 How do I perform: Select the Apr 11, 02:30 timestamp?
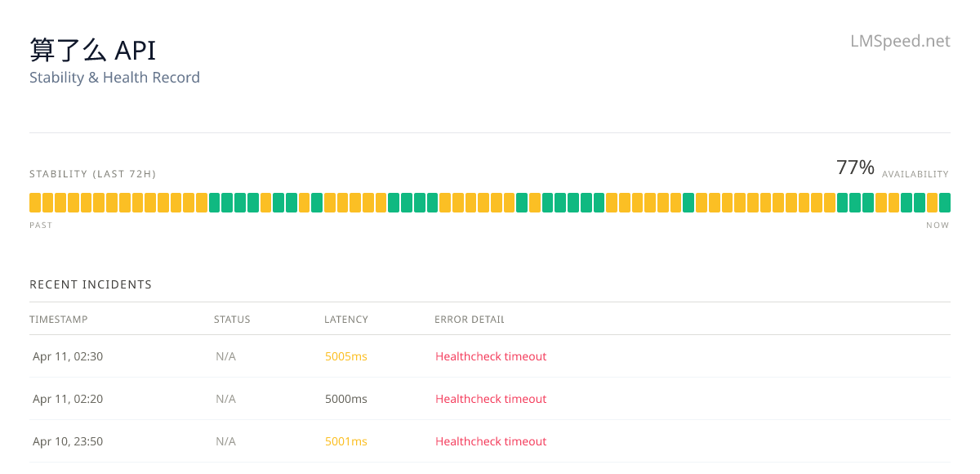tap(68, 356)
